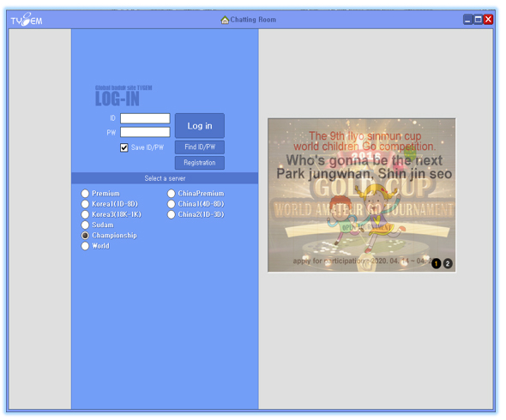Focus the ID input field

click(x=145, y=118)
